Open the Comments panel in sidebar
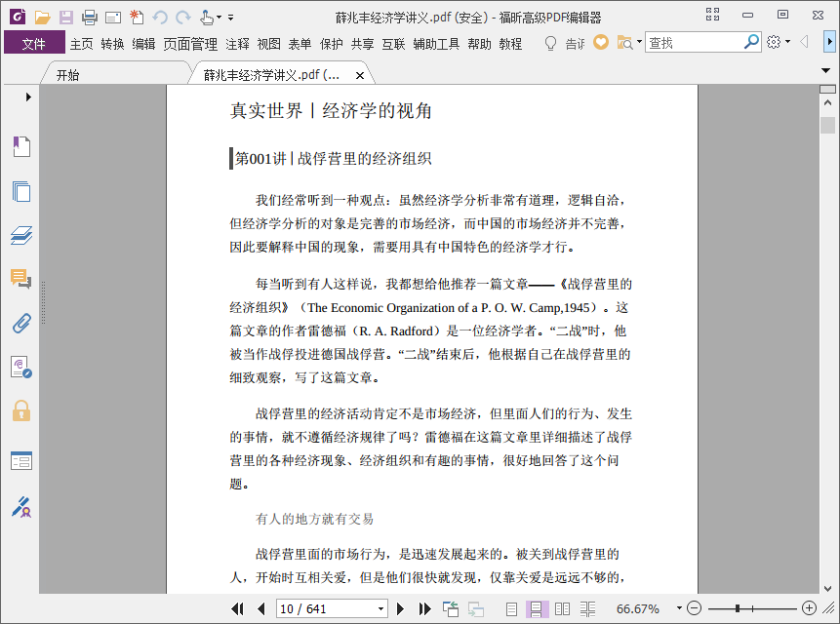 tap(21, 279)
